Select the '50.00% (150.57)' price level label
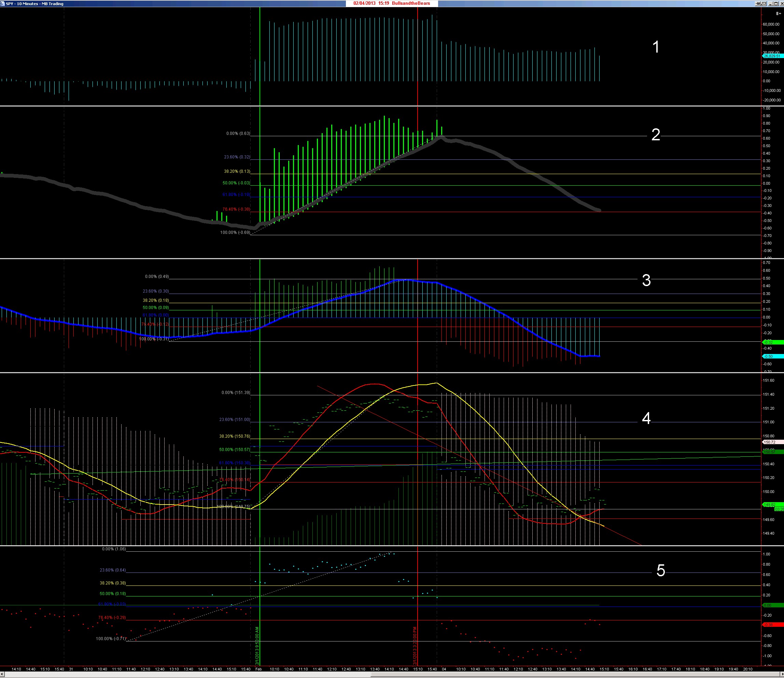The height and width of the screenshot is (678, 784). coord(235,450)
